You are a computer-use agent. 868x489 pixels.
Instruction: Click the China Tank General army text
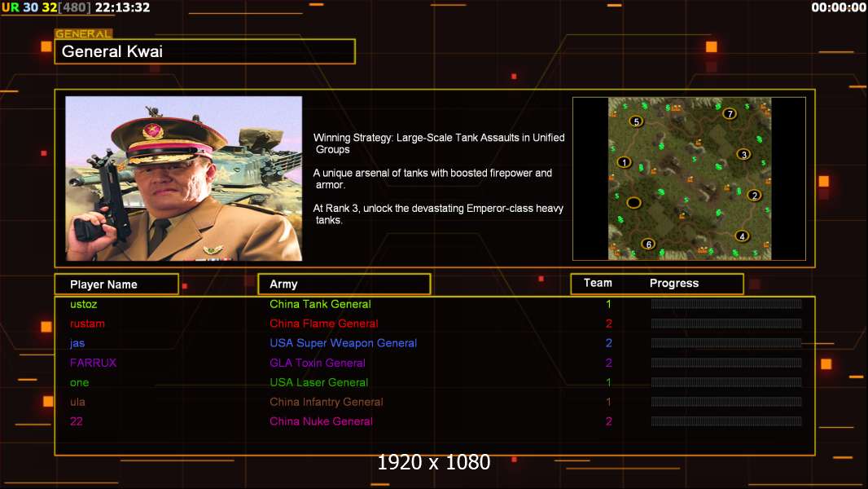320,304
